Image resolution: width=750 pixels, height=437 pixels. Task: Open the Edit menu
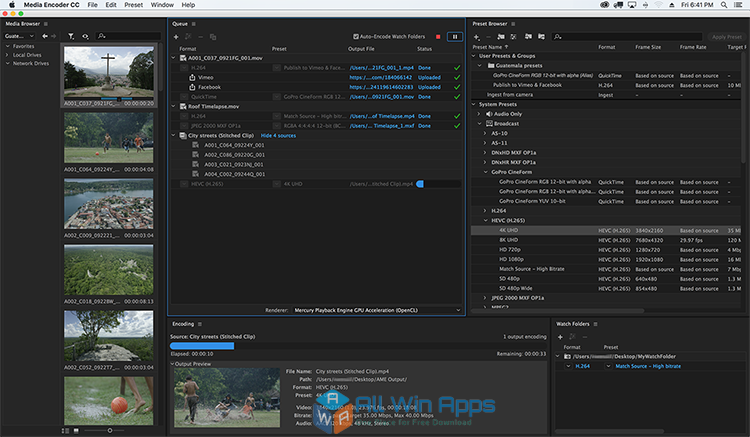coord(111,5)
